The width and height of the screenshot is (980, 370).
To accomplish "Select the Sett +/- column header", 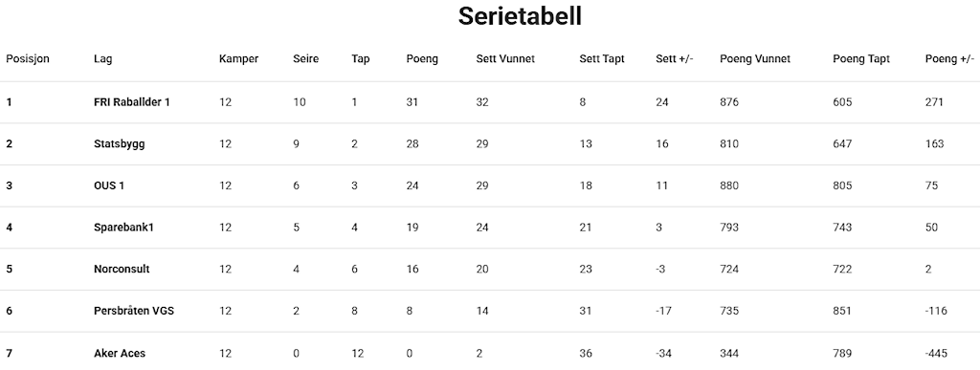I will click(675, 58).
